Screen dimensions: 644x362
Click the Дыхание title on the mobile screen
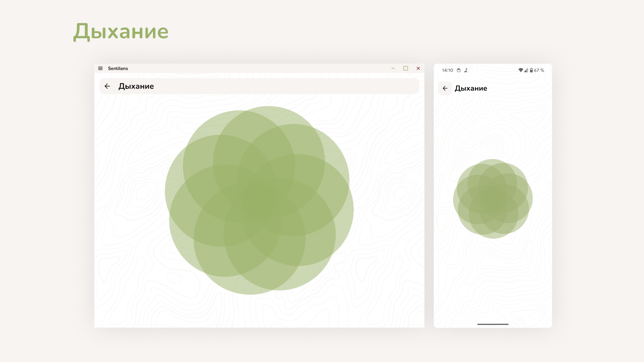coord(471,88)
